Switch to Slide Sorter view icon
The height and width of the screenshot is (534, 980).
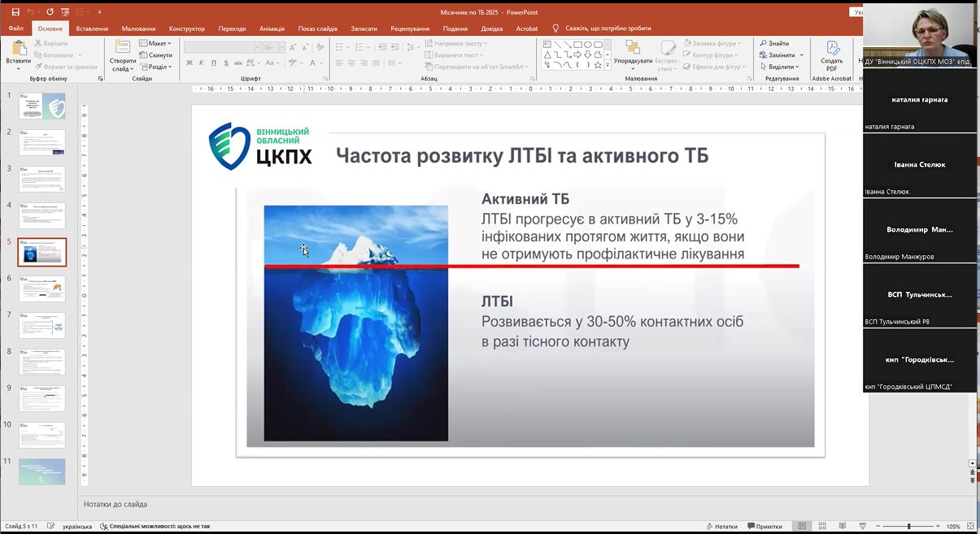[822, 526]
